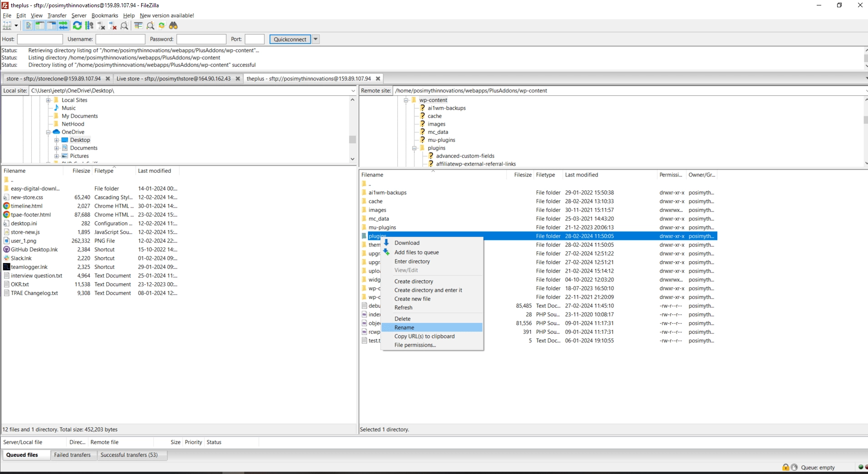Select the Refresh file listings icon
Image resolution: width=868 pixels, height=474 pixels.
77,26
